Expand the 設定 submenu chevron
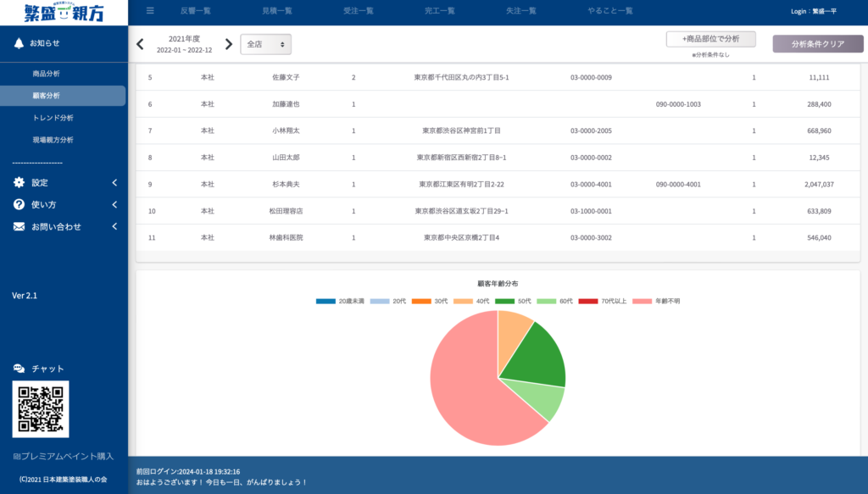The height and width of the screenshot is (494, 868). pos(114,182)
